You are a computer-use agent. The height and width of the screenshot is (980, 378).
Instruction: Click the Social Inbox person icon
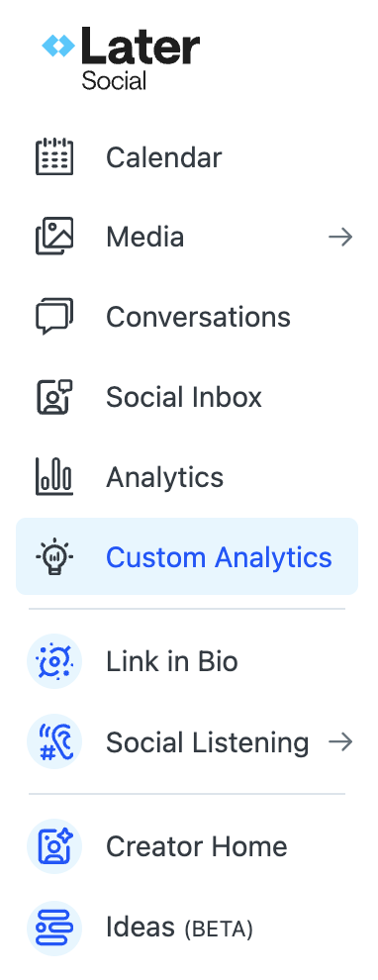pos(54,396)
